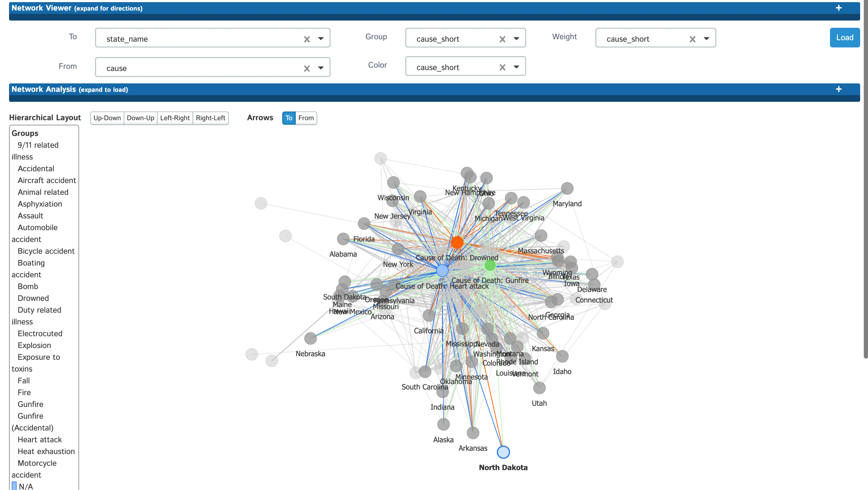Expand Network Analysis panel with plus icon
The height and width of the screenshot is (490, 868).
(838, 89)
